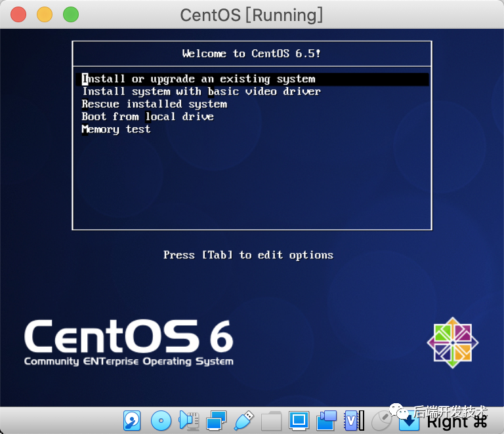Screen dimensions: 504x434
Task: Open the USB devices status icon
Action: (x=244, y=420)
